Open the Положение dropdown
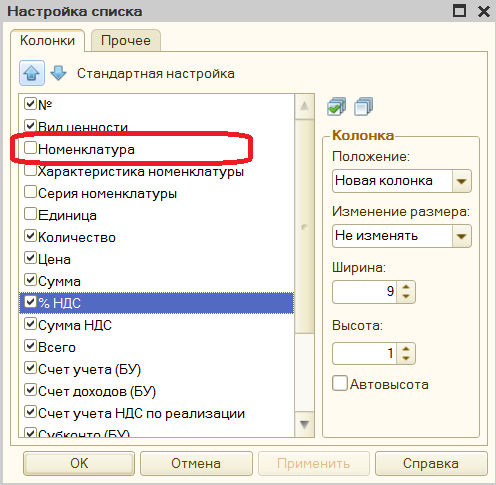 tap(462, 181)
